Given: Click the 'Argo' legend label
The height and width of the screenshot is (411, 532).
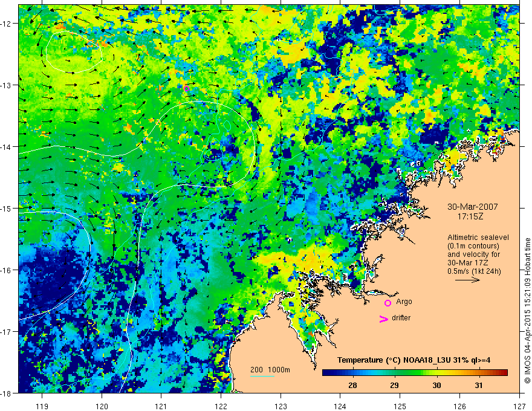Looking at the screenshot, I should pos(404,302).
